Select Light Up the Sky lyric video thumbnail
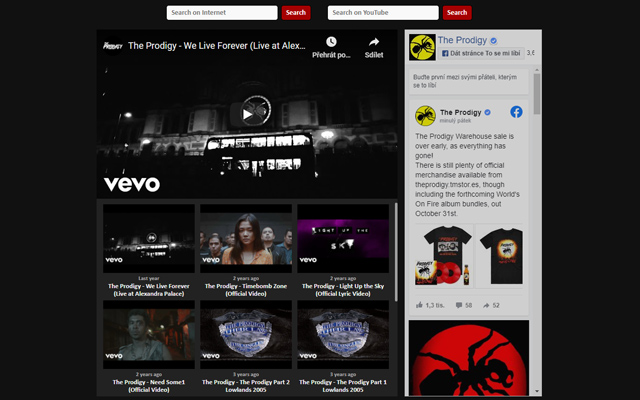This screenshot has width=640, height=400. tap(343, 238)
